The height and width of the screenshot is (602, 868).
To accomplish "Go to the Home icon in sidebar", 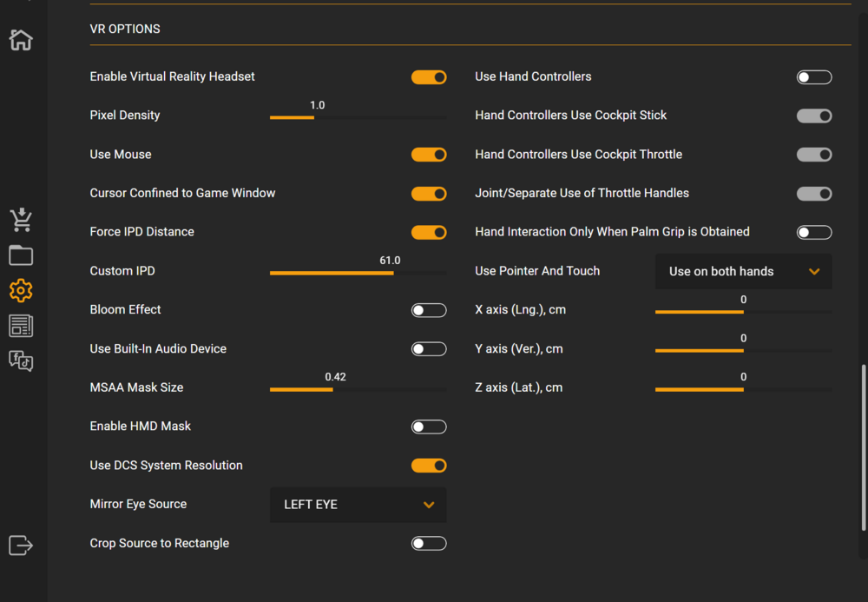I will [x=21, y=40].
